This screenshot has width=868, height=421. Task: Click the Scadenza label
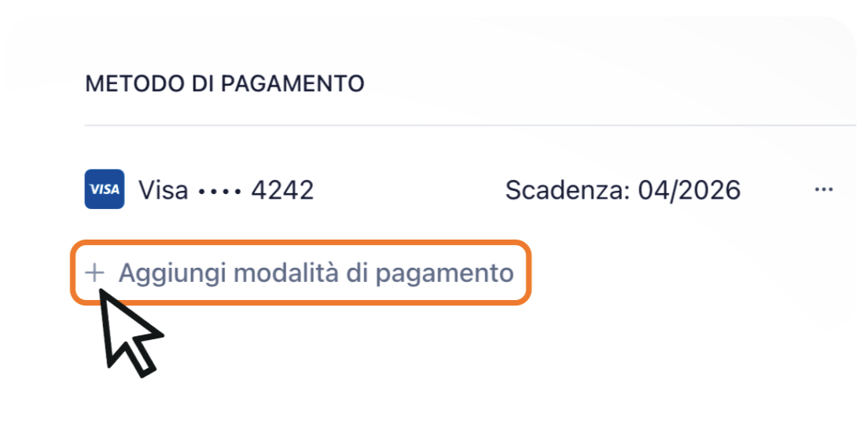[x=565, y=189]
